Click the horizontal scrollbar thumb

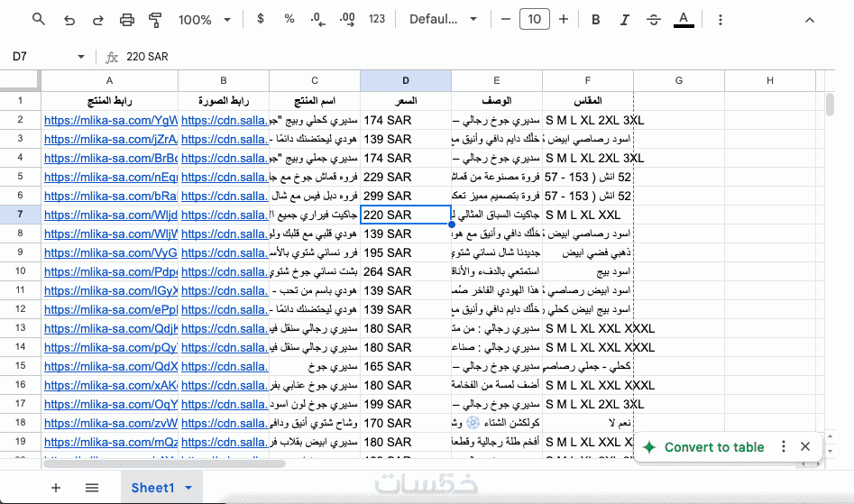(x=164, y=463)
